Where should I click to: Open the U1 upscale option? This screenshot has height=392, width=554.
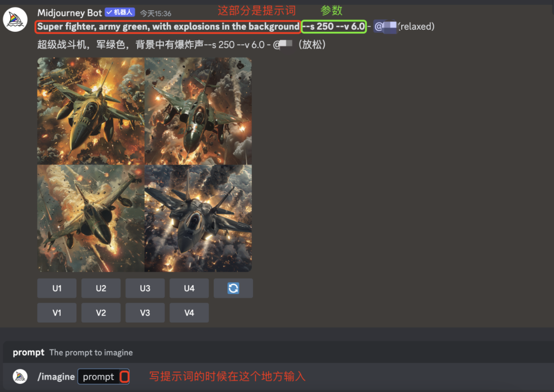tap(56, 288)
